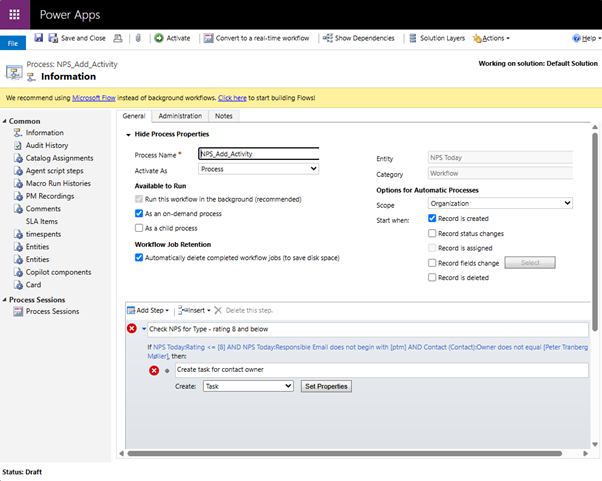The height and width of the screenshot is (481, 602).
Task: Open Solution Layers
Action: coord(437,38)
